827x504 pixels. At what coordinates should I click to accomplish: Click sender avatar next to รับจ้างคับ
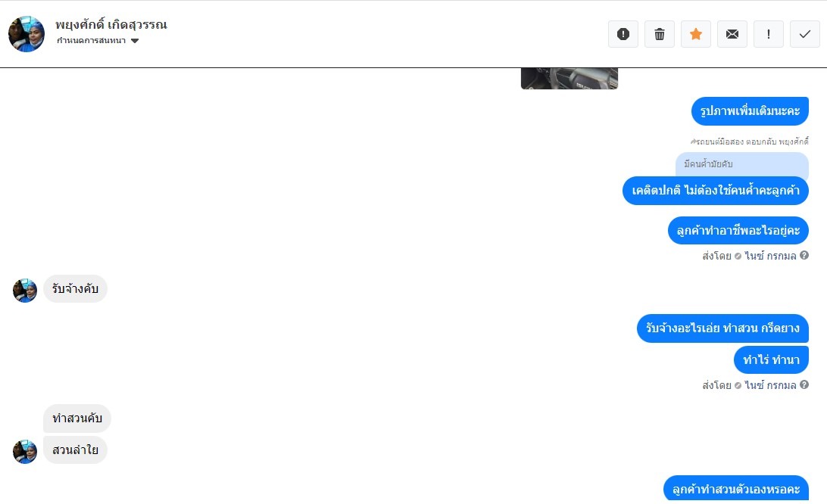25,291
